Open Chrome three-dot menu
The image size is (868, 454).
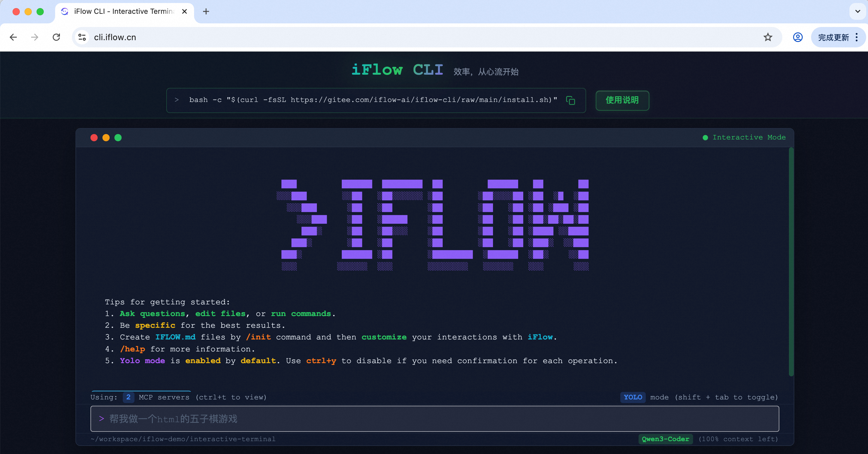pos(857,37)
